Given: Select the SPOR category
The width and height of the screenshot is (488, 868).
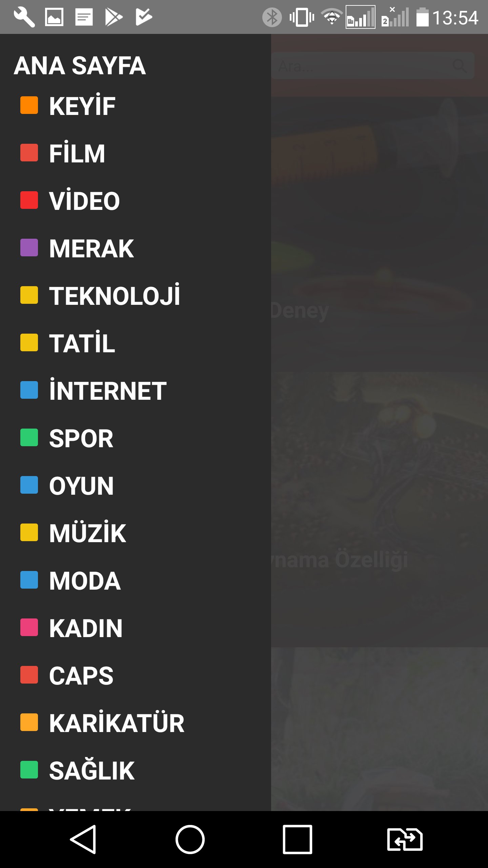Looking at the screenshot, I should [81, 438].
